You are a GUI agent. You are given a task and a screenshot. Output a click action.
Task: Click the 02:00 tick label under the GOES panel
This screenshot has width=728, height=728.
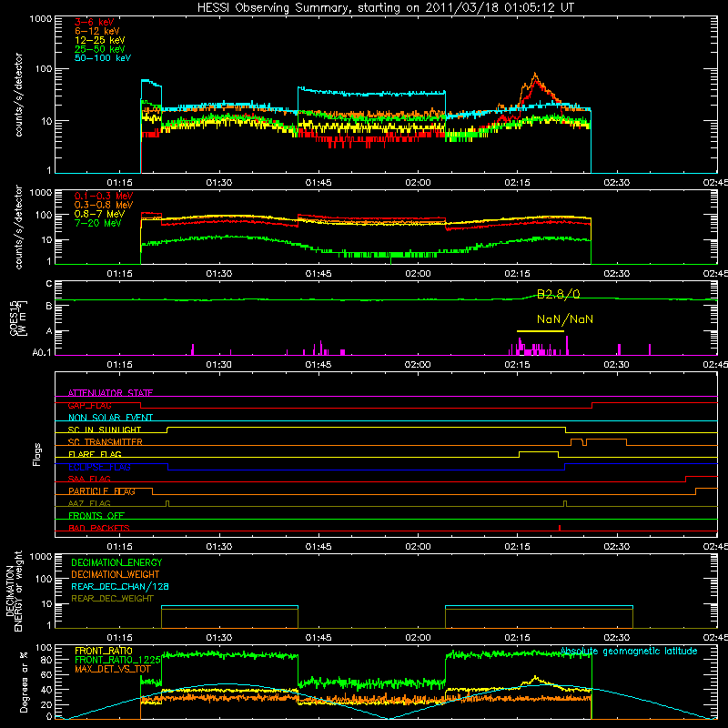(x=418, y=365)
